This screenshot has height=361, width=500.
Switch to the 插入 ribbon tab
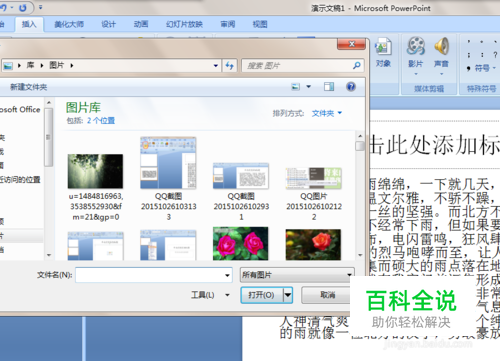click(x=29, y=24)
